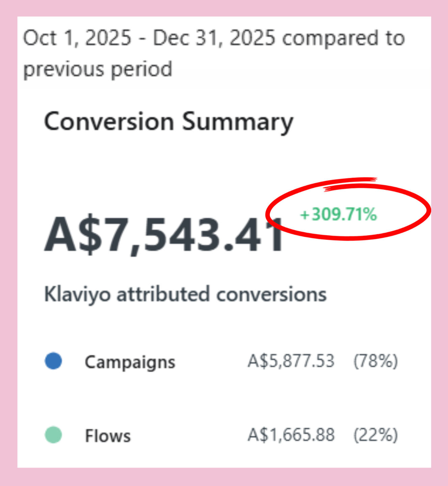
Task: Click the green +309.71% growth indicator
Action: tap(339, 214)
